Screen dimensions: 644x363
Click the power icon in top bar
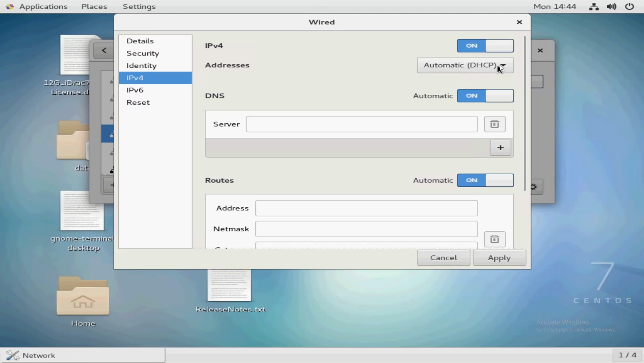coord(630,7)
